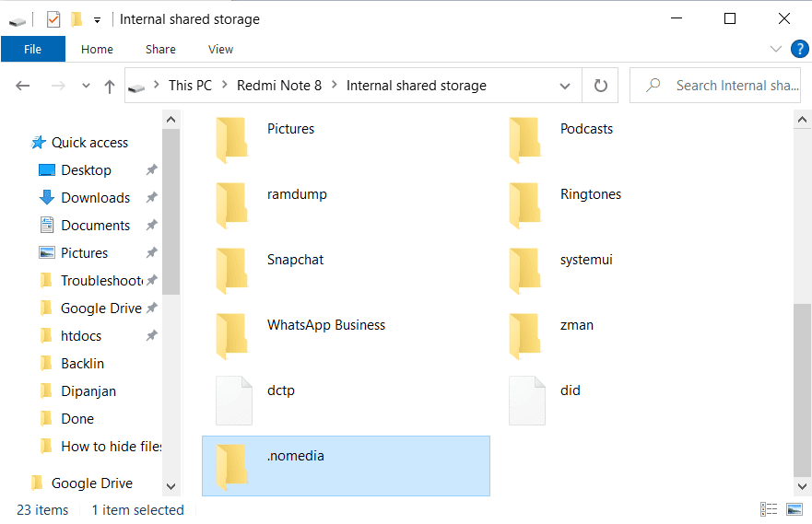Select the .nomedia folder icon

point(232,467)
